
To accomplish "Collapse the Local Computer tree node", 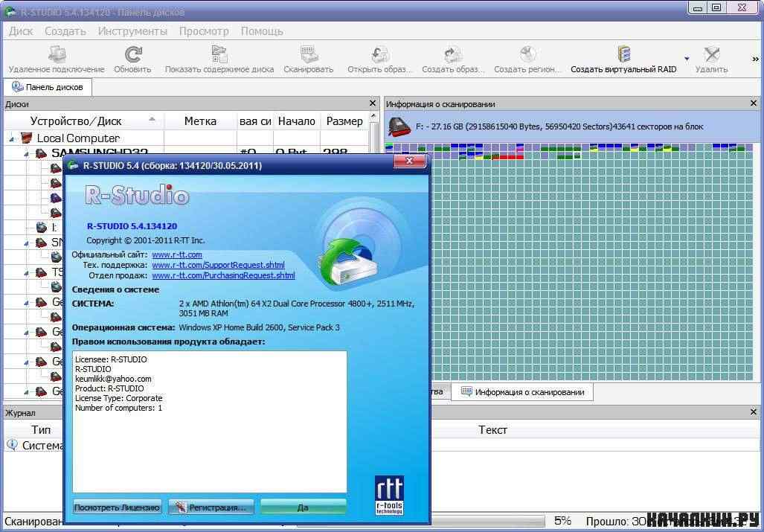I will point(12,139).
